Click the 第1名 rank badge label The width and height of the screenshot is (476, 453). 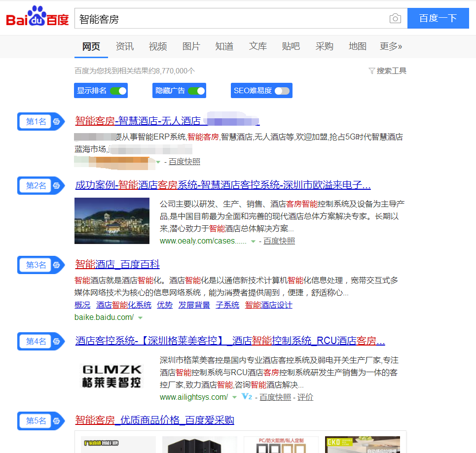tap(36, 122)
